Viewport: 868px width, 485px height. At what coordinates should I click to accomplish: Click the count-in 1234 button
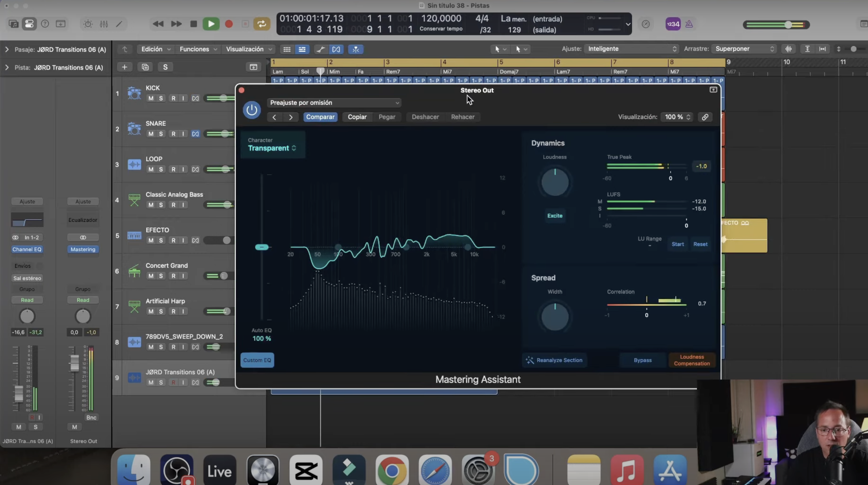[x=673, y=24]
